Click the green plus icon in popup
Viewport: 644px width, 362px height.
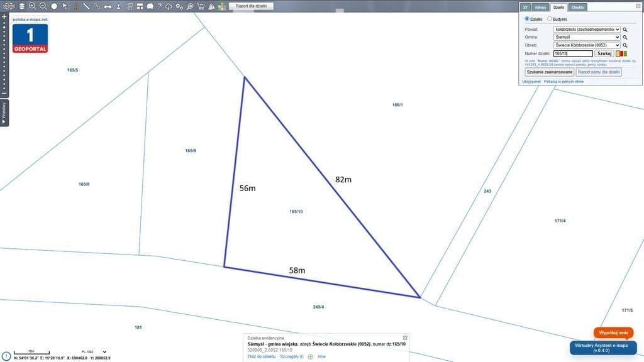311,357
